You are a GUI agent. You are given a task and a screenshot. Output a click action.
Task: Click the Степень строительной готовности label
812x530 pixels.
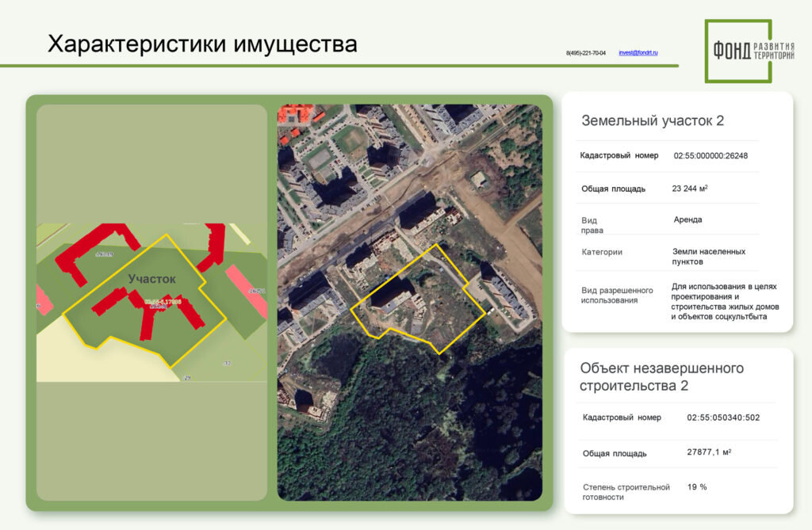(x=626, y=492)
